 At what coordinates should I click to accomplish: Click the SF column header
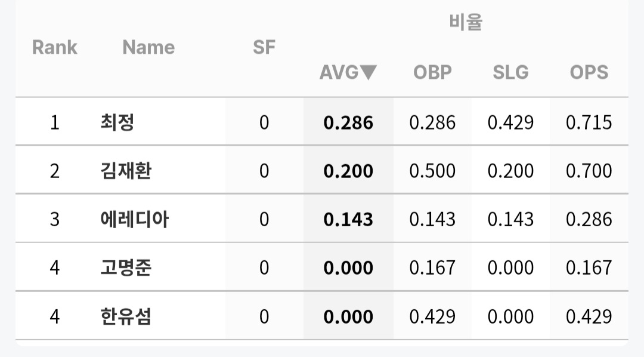pyautogui.click(x=264, y=48)
